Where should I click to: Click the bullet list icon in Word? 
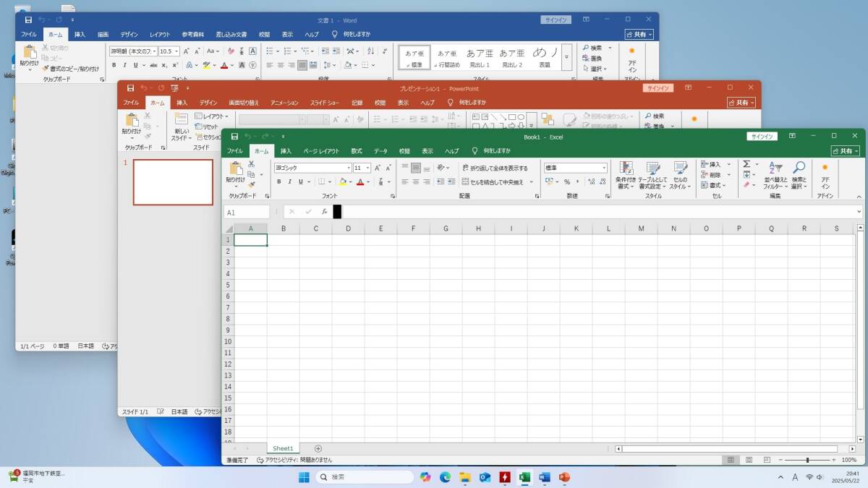(271, 51)
